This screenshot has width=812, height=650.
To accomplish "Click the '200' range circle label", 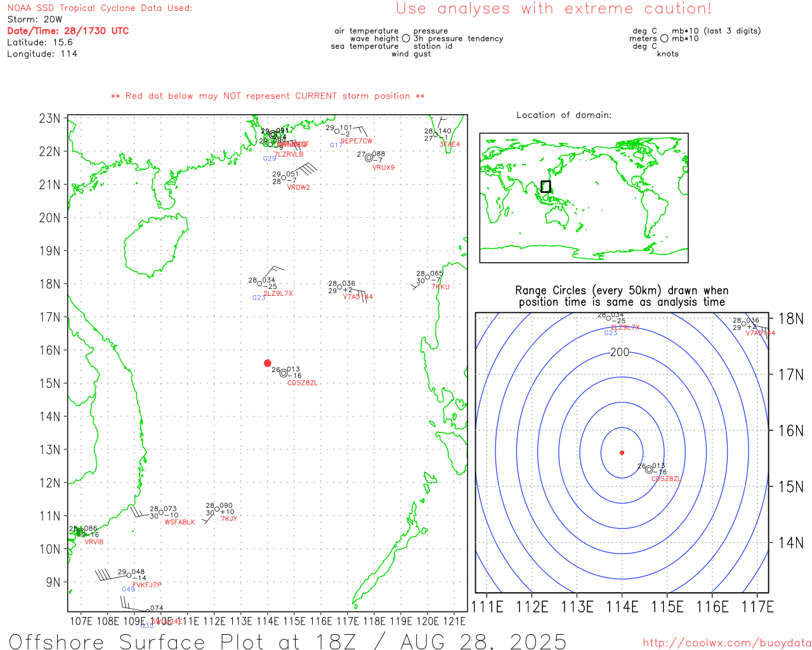I will coord(620,352).
